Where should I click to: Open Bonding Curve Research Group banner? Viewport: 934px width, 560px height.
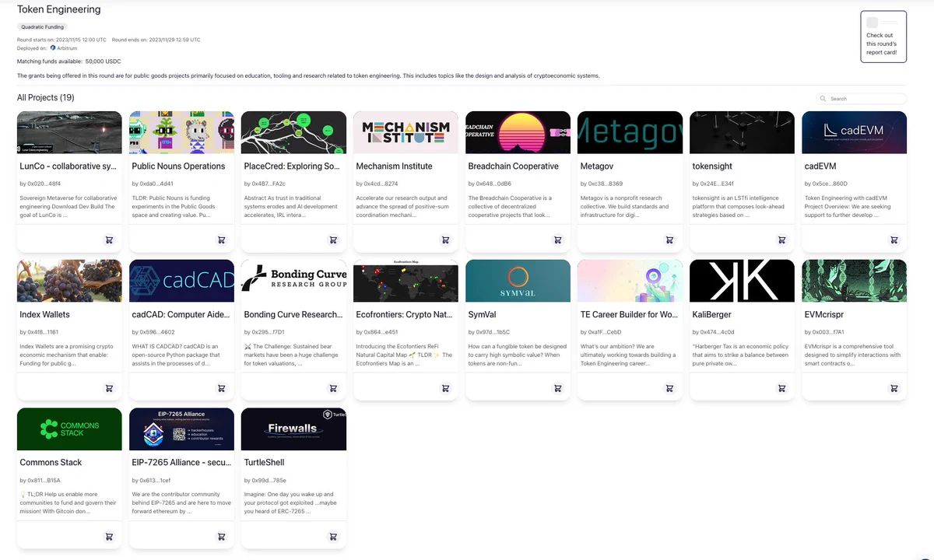pyautogui.click(x=293, y=281)
